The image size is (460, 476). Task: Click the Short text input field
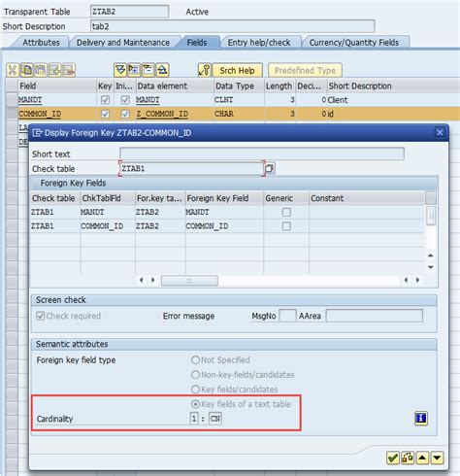coord(262,153)
